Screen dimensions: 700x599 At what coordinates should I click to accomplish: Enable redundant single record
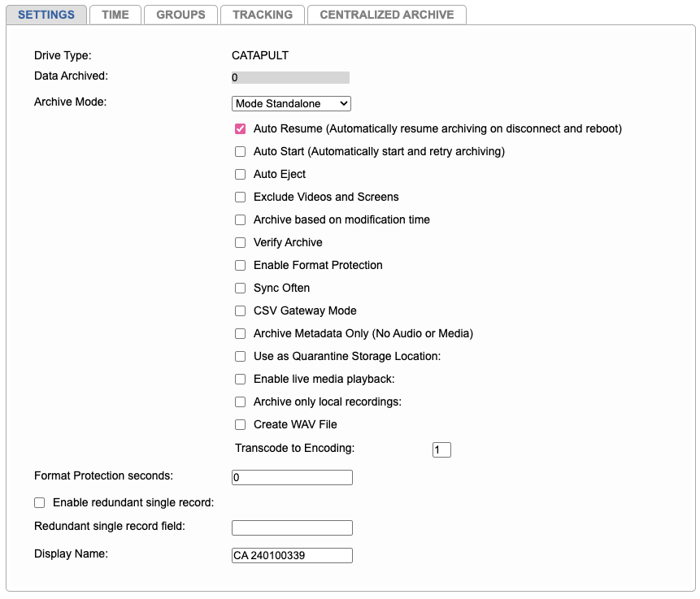[x=39, y=502]
